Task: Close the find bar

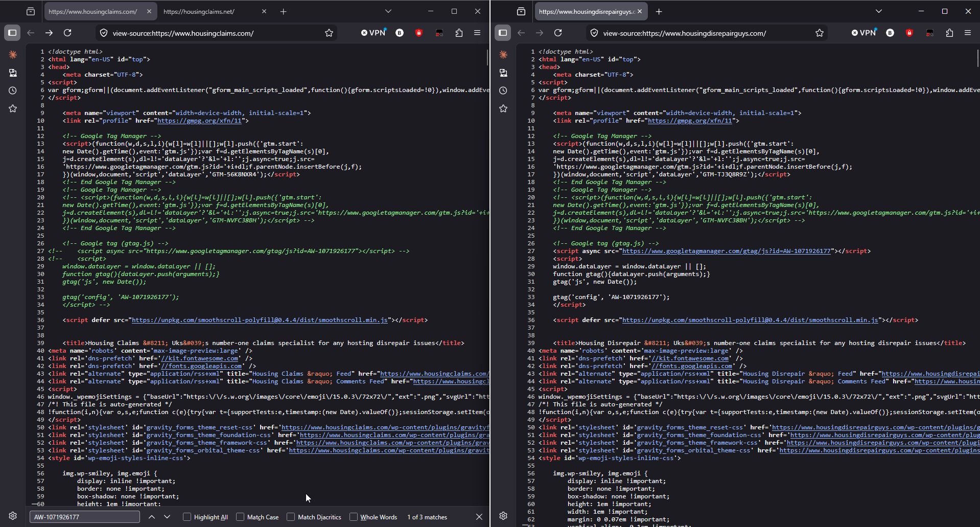Action: 479,517
